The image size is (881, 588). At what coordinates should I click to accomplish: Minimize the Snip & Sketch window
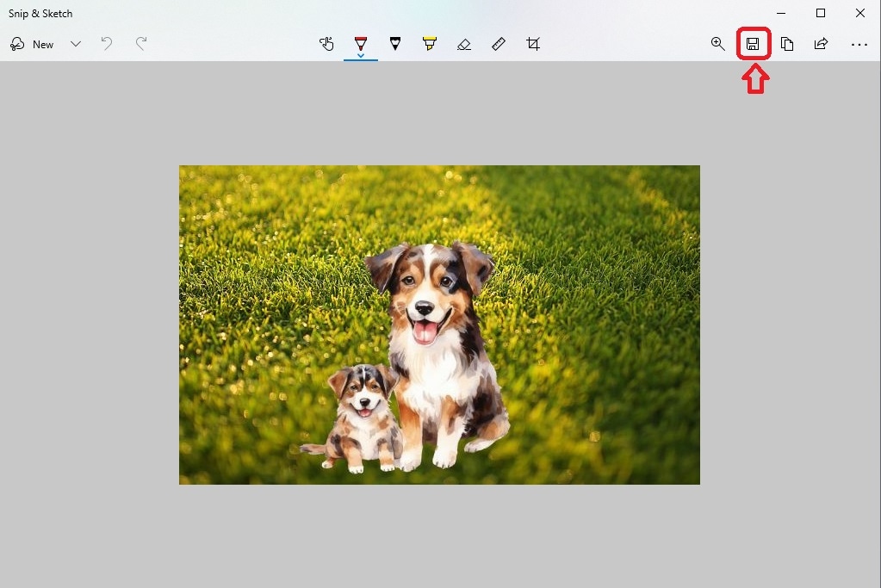tap(781, 13)
